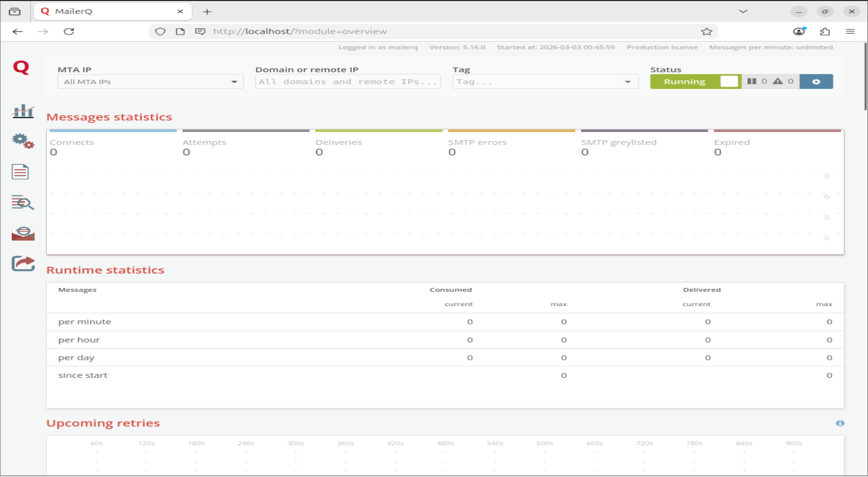This screenshot has width=868, height=477.
Task: Click the 'Version: 5.16.0' text
Action: pos(457,47)
